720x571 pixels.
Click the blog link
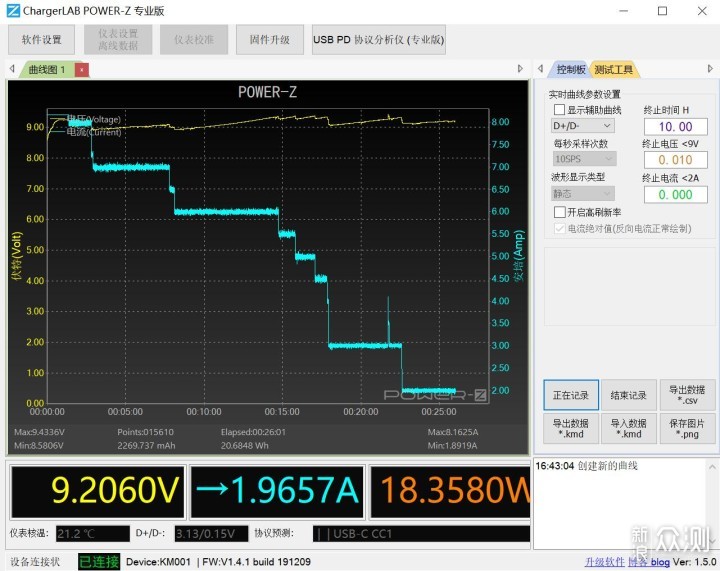click(x=660, y=562)
